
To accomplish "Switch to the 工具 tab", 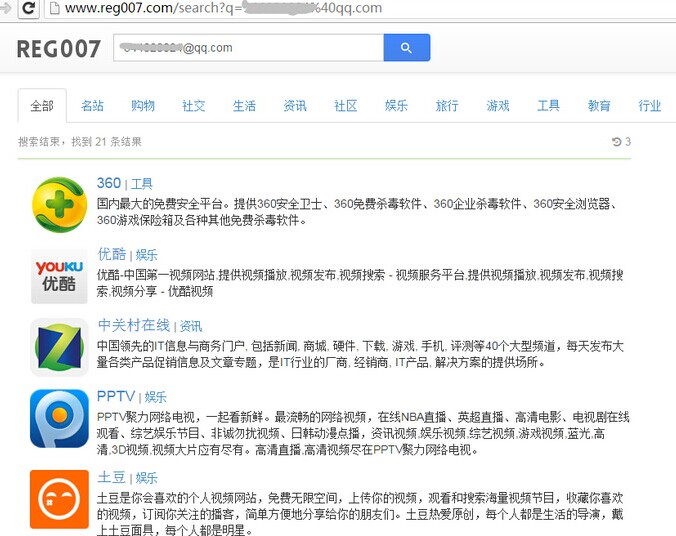I will [x=548, y=106].
